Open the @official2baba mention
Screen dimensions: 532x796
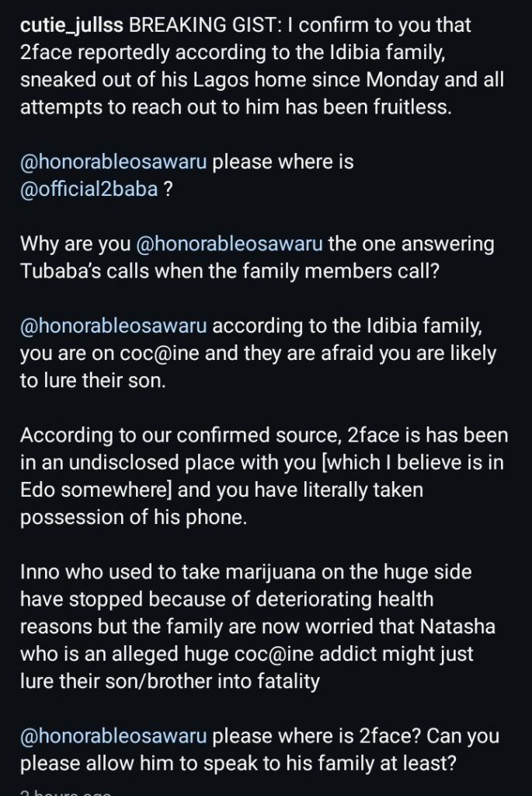pos(90,190)
